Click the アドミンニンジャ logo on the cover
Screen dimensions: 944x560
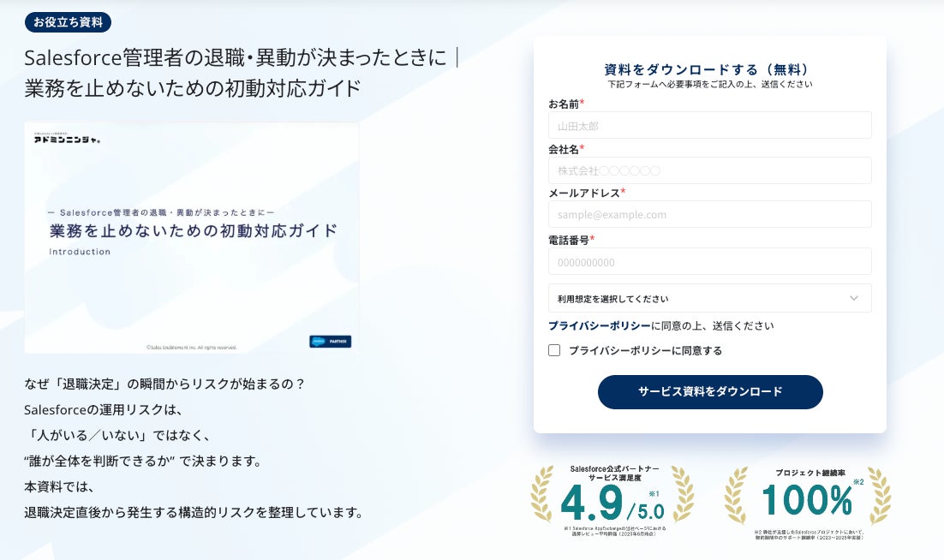coord(67,139)
